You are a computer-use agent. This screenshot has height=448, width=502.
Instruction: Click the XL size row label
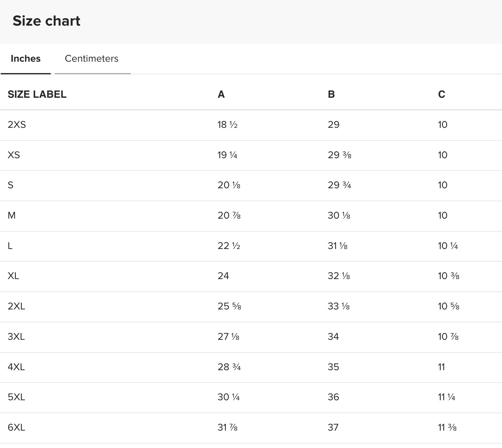pyautogui.click(x=13, y=276)
